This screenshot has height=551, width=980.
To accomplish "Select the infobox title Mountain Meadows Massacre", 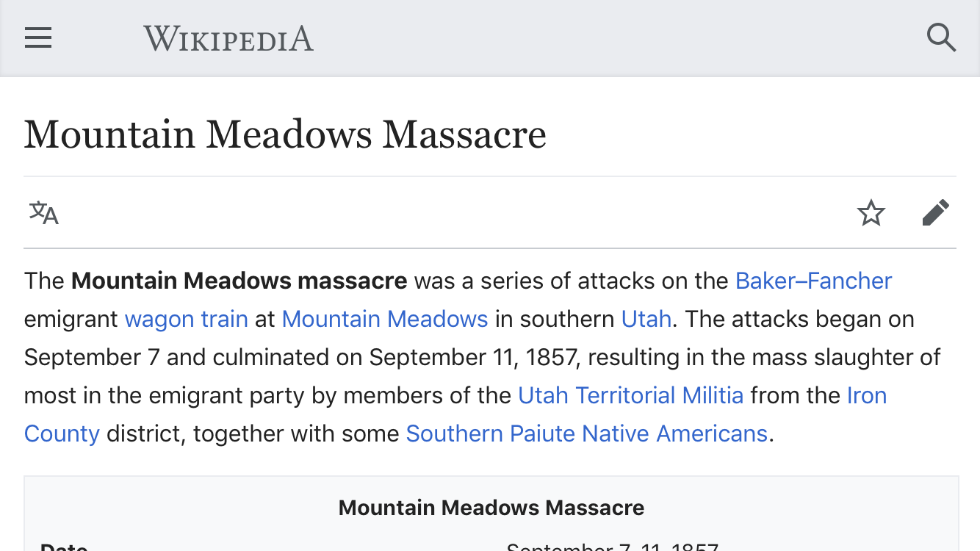I will (x=491, y=508).
